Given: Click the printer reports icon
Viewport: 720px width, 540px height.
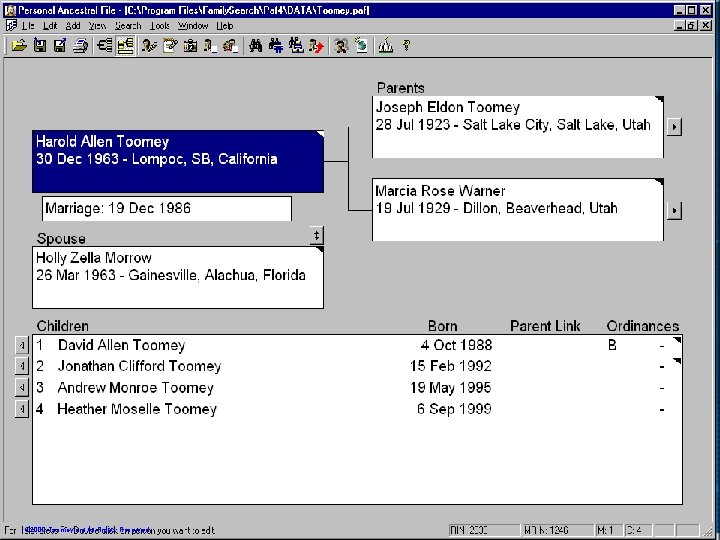Looking at the screenshot, I should pyautogui.click(x=81, y=45).
